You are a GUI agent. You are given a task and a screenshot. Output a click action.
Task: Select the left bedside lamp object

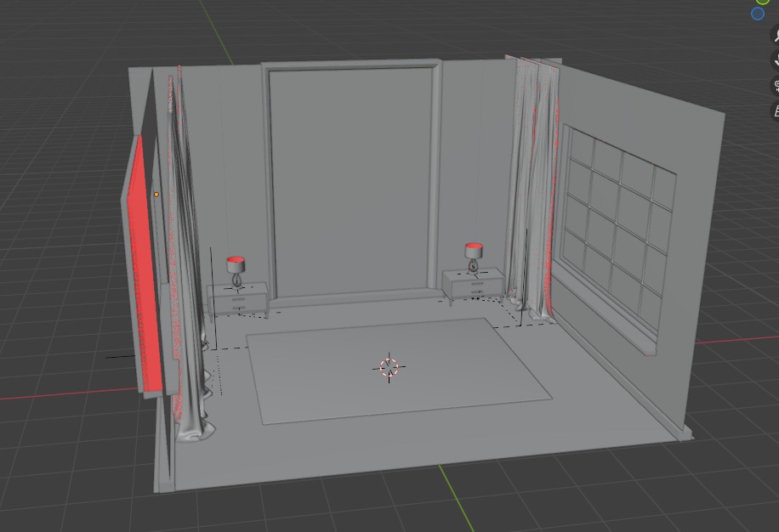[236, 271]
